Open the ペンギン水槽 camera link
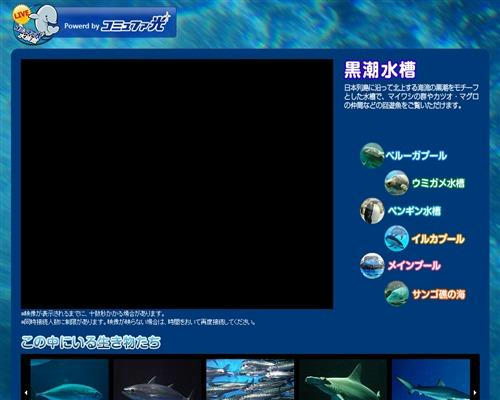The height and width of the screenshot is (400, 500). point(414,211)
